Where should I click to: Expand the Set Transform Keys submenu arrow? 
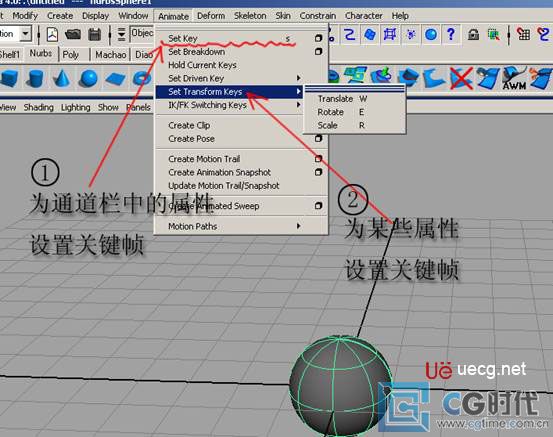298,91
